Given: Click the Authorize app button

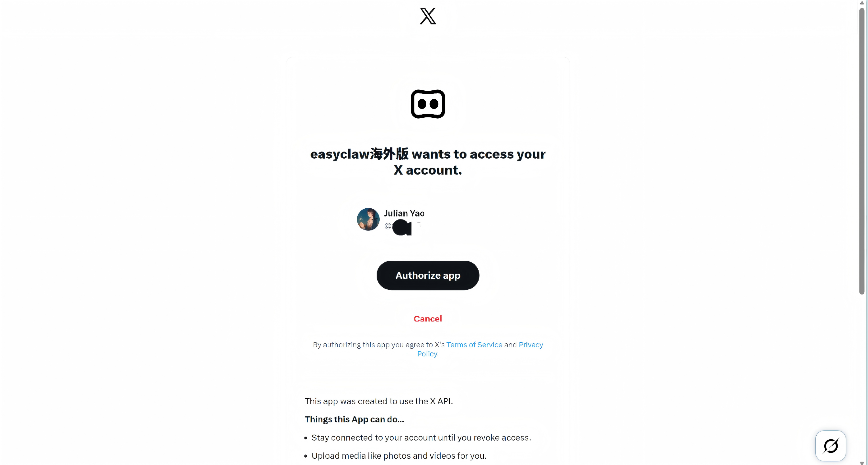Looking at the screenshot, I should click(428, 275).
